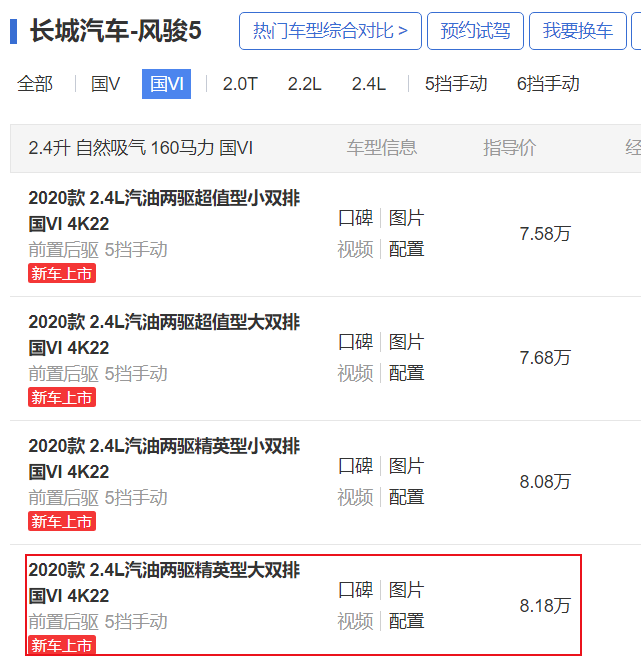641x659 pixels.
Task: Open 配置 for the 8.18万 model
Action: (x=406, y=621)
